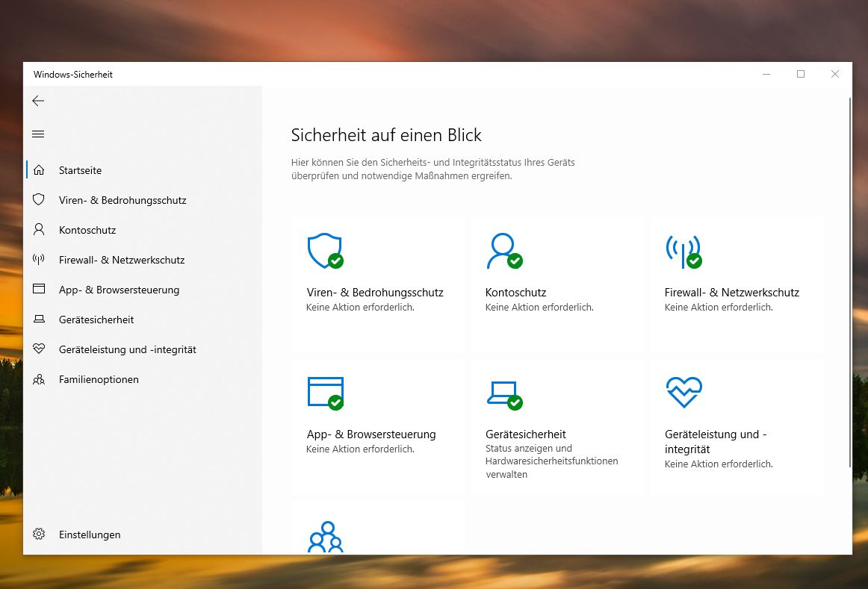This screenshot has width=868, height=589.
Task: Click sidebar heart icon for Geräteleistung
Action: (x=39, y=349)
